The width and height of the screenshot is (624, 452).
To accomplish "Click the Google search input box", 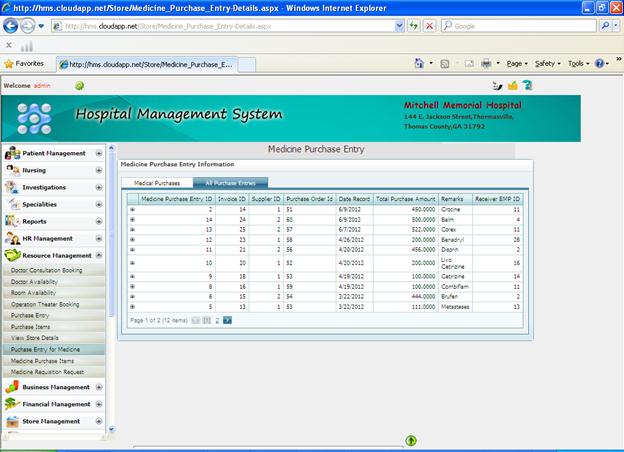I will coord(520,25).
